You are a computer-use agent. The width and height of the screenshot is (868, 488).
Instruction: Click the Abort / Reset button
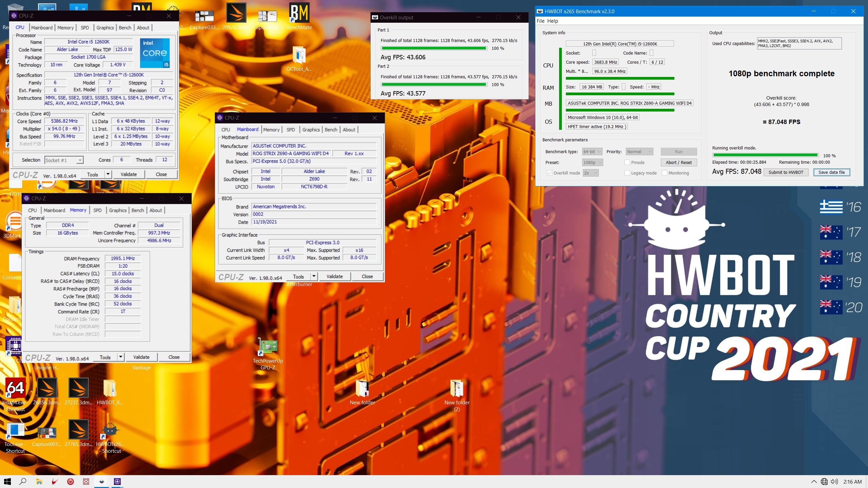click(679, 162)
